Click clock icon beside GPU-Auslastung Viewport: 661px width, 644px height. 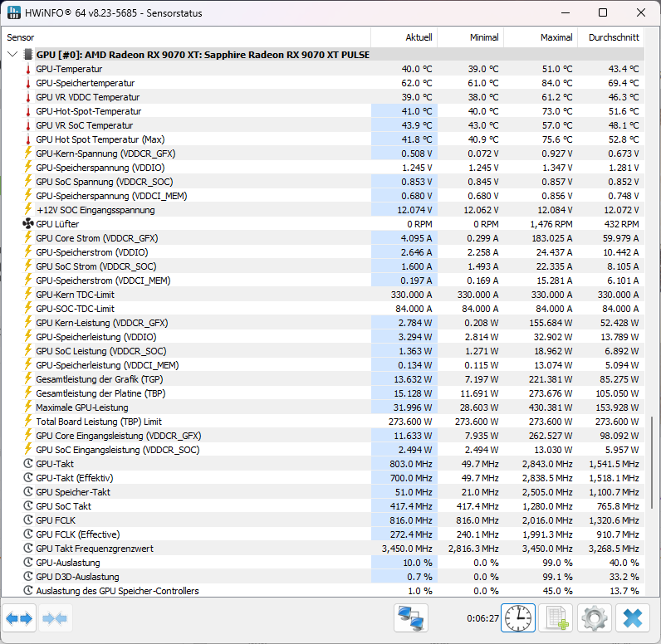28,563
